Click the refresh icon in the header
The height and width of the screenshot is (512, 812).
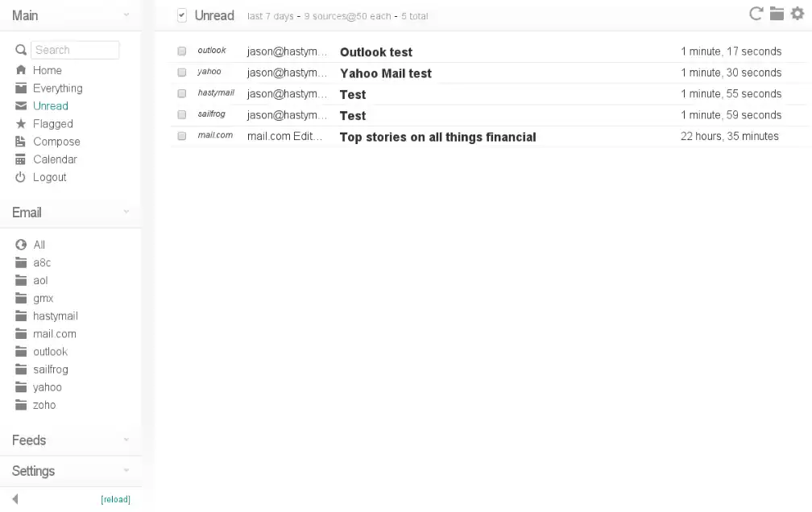click(756, 13)
